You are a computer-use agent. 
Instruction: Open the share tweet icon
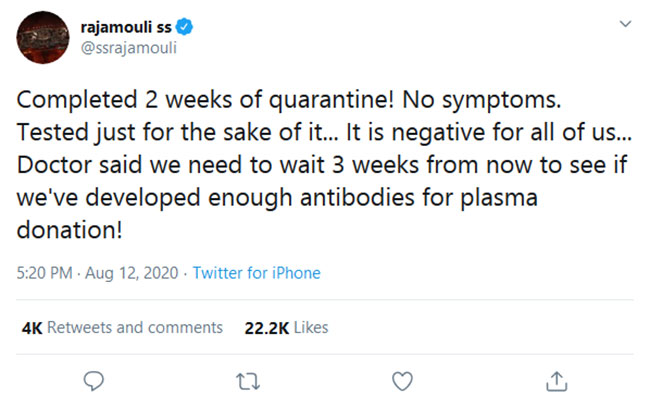tap(558, 381)
